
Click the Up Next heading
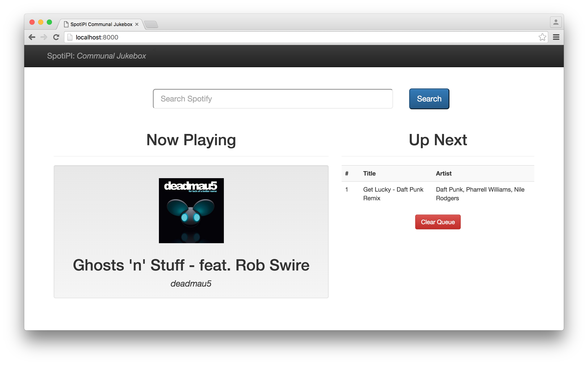438,140
